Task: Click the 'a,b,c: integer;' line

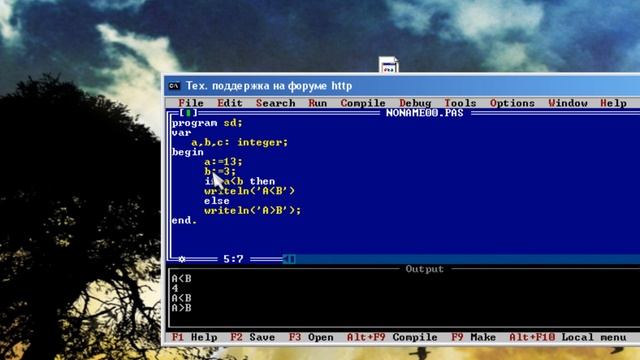Action: [240, 142]
